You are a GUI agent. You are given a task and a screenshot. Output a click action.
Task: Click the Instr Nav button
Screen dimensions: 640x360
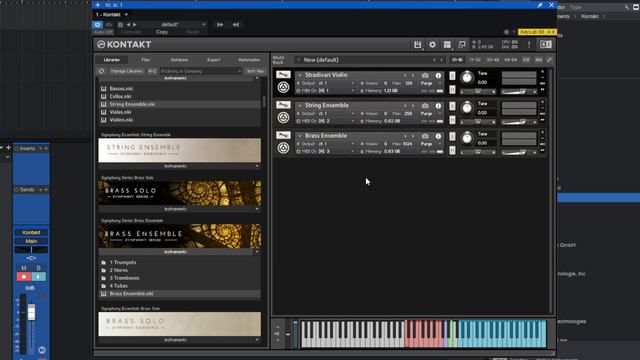(256, 71)
